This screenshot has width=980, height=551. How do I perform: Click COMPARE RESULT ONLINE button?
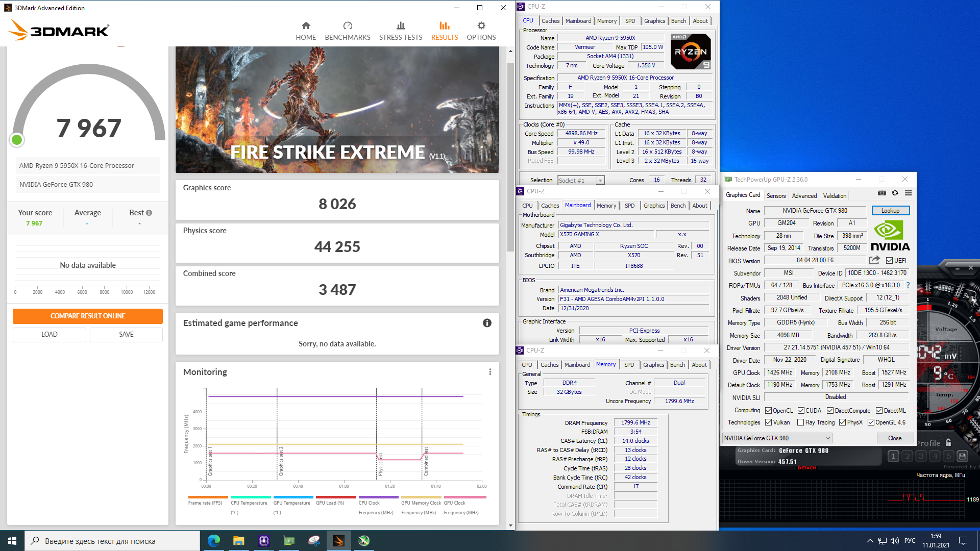pos(88,316)
